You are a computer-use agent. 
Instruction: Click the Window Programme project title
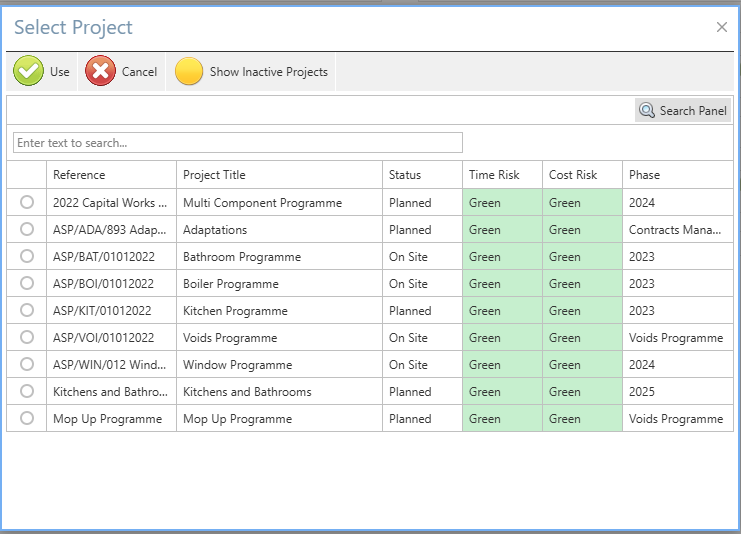click(238, 365)
